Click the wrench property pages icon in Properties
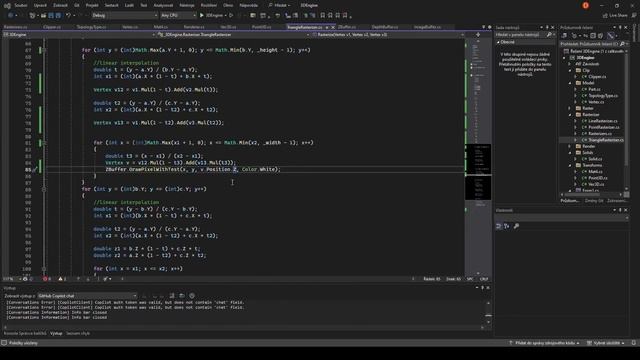 516,226
